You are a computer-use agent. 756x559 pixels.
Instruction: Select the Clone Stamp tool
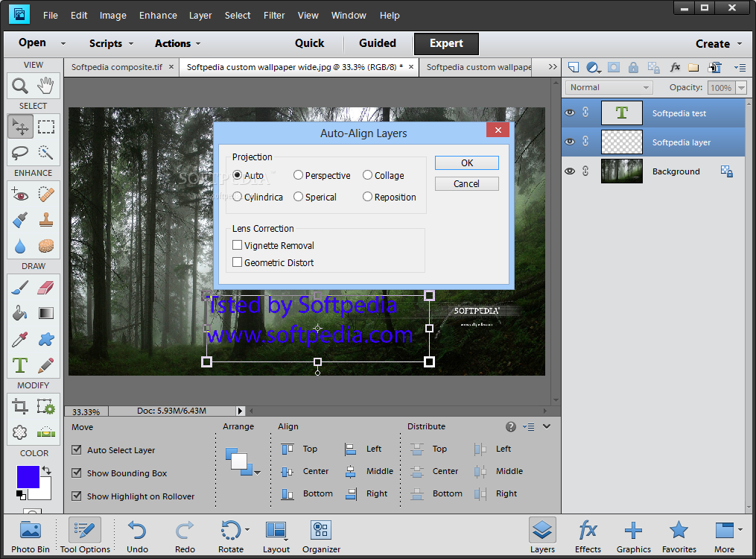[45, 221]
